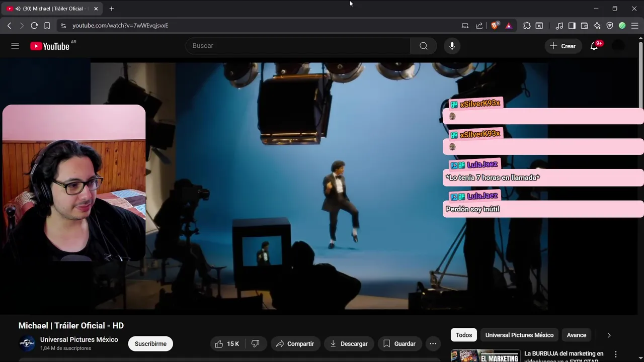
Task: Select the Todos filter chip
Action: click(x=464, y=335)
